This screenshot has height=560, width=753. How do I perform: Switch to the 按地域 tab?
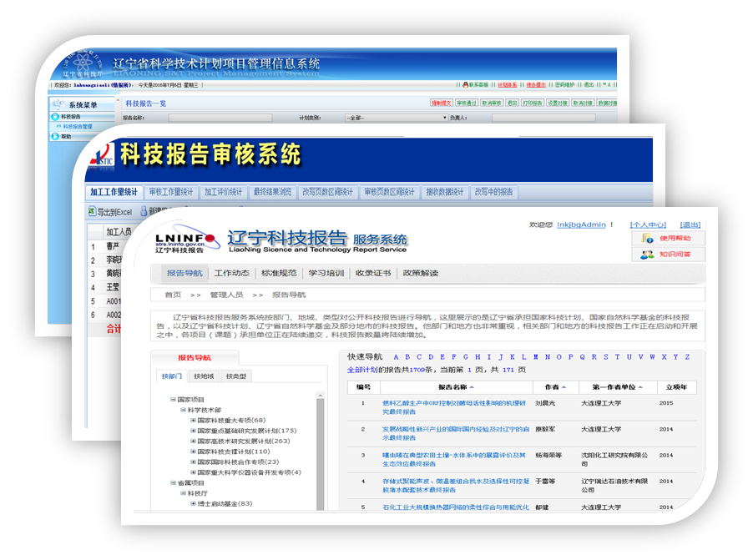click(x=204, y=376)
